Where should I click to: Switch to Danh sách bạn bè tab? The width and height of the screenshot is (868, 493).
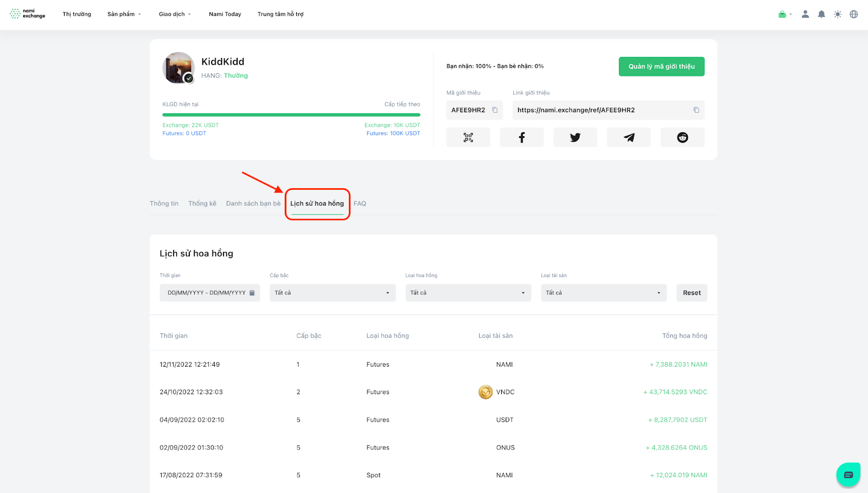tap(253, 203)
